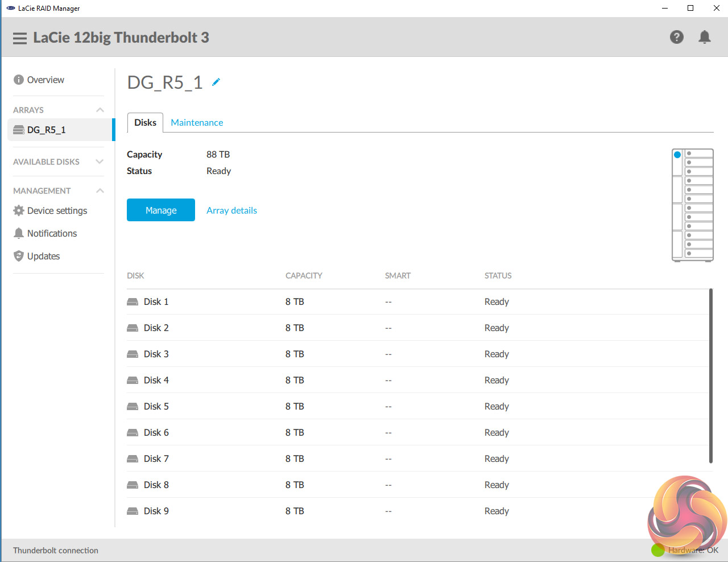This screenshot has height=562, width=728.
Task: Click the Disk 9 drive icon
Action: pyautogui.click(x=133, y=511)
